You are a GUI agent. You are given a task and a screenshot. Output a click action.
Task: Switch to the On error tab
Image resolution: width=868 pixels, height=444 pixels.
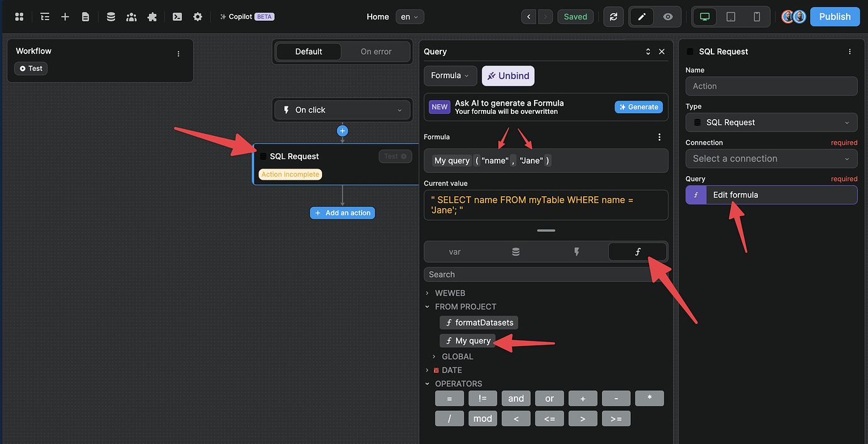(x=376, y=51)
